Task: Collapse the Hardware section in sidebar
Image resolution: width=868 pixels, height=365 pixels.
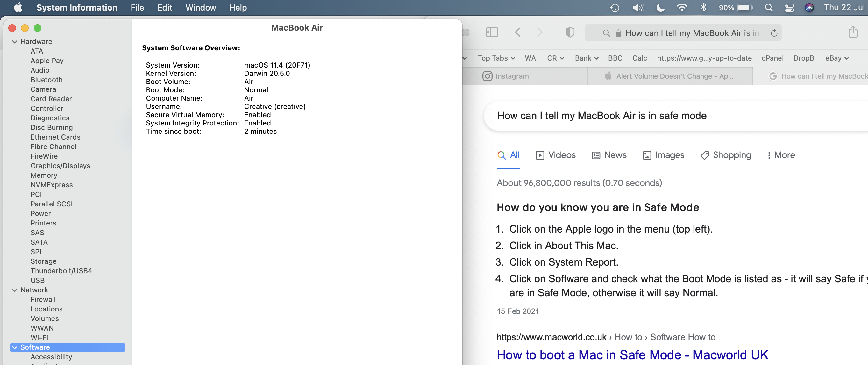Action: 15,42
